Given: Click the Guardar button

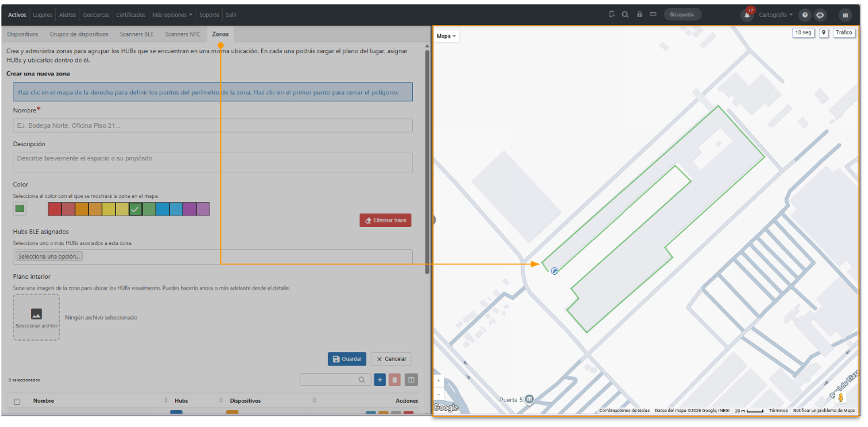Looking at the screenshot, I should pos(347,359).
